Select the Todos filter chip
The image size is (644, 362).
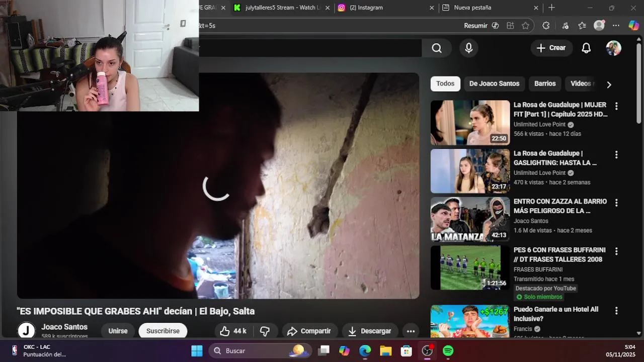tap(445, 83)
